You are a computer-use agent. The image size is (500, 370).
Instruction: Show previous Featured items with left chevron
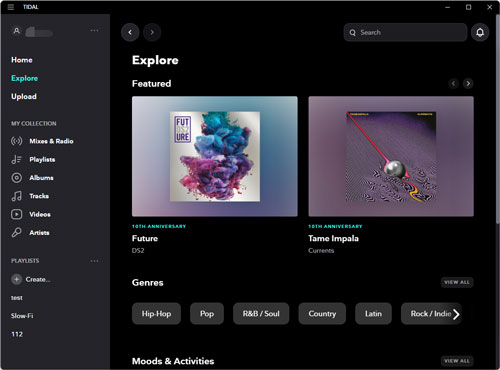pyautogui.click(x=453, y=83)
